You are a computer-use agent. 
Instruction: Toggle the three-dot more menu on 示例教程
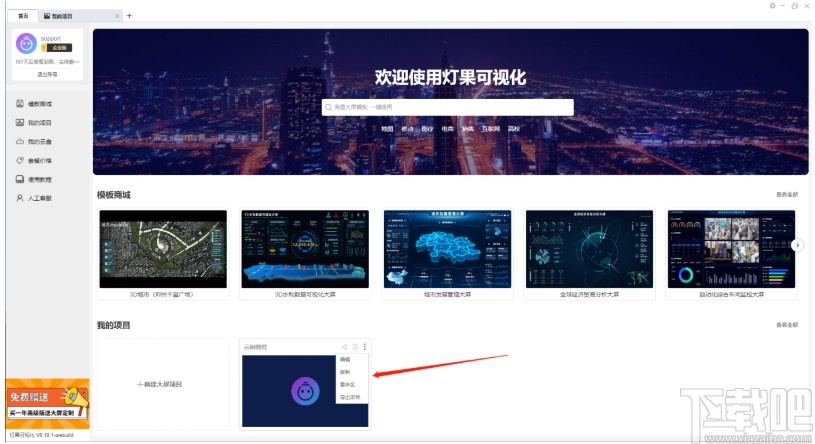[x=365, y=347]
